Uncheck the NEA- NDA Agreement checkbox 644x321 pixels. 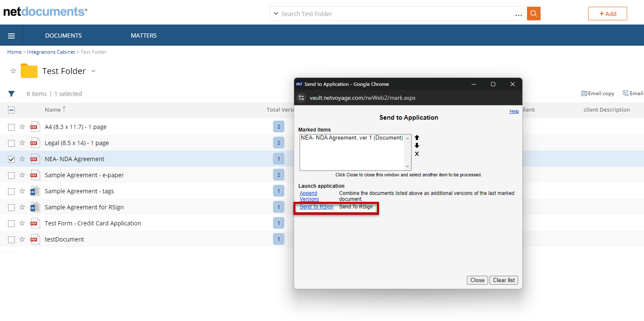[11, 159]
